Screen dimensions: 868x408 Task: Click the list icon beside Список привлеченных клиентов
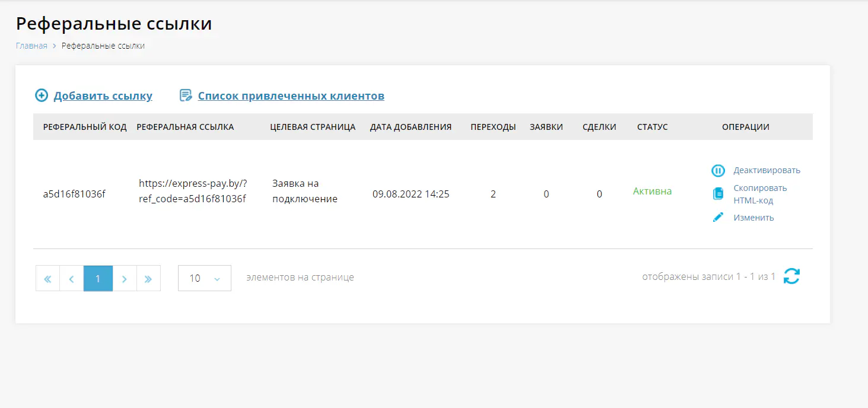point(186,95)
